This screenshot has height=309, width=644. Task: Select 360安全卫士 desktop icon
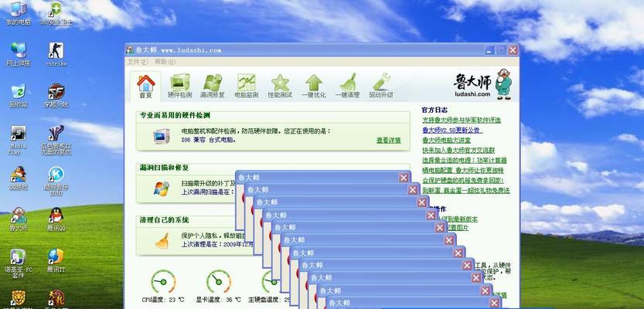coord(56,14)
